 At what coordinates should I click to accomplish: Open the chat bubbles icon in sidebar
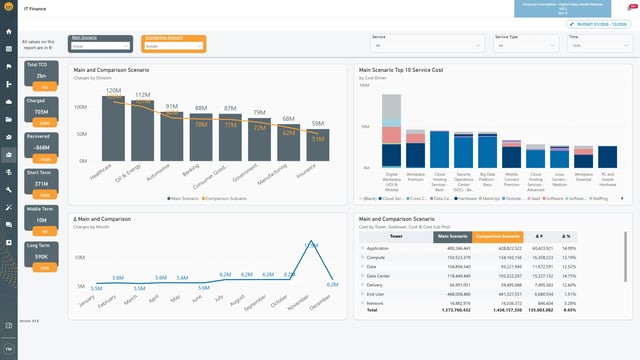pos(9,225)
